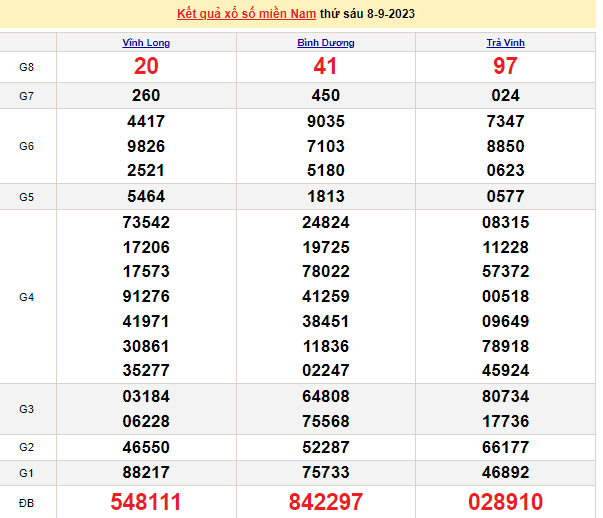Open the Trà Vinh province link
The height and width of the screenshot is (518, 603).
(x=505, y=43)
